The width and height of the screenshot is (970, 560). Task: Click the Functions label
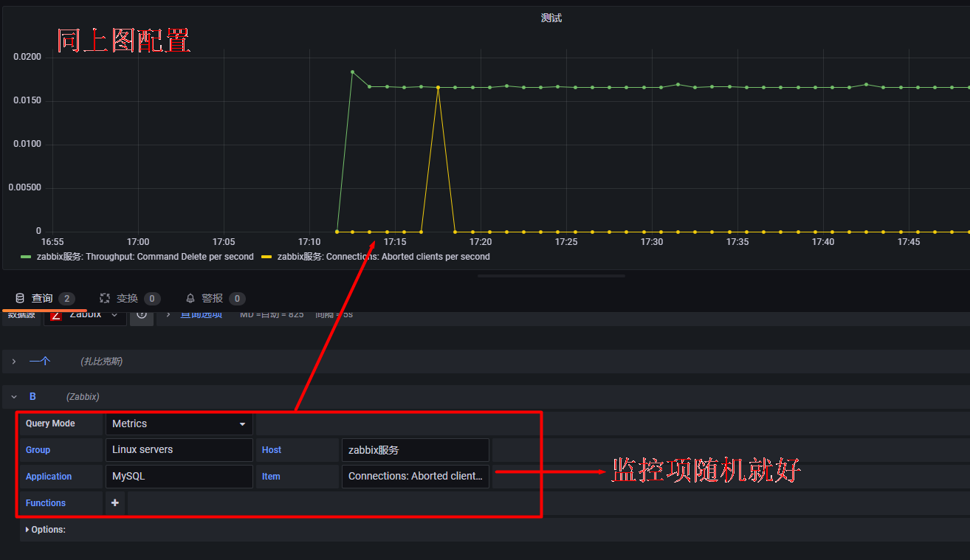46,503
